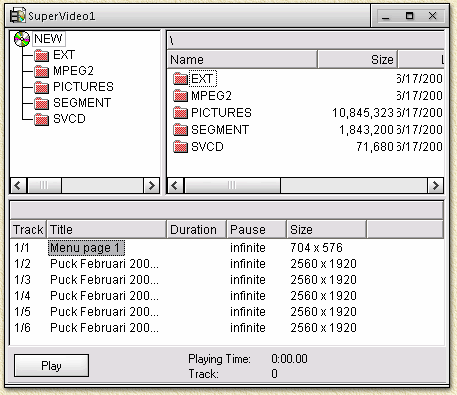Viewport: 457px width, 395px height.
Task: Click the SEGMENT folder icon in tree
Action: click(x=42, y=103)
